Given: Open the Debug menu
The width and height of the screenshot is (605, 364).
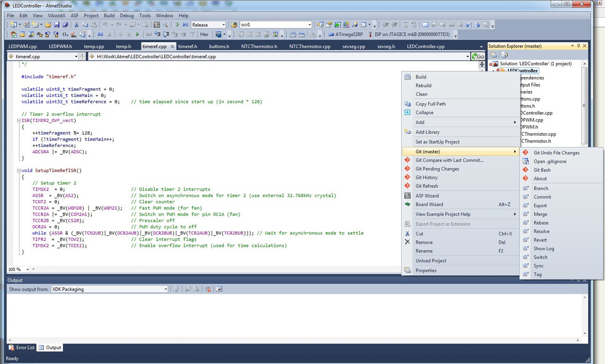Looking at the screenshot, I should pos(127,16).
